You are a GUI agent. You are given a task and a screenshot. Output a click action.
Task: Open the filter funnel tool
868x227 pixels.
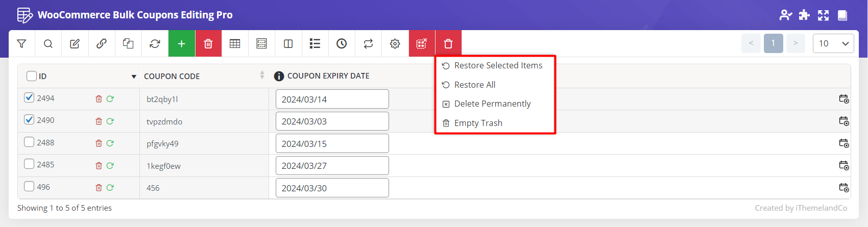coord(21,44)
